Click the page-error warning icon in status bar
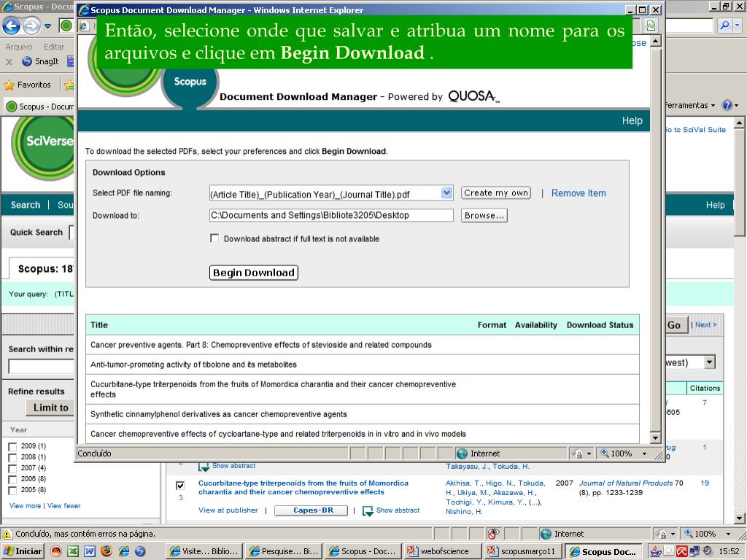Viewport: 747px width, 560px height. (7, 534)
